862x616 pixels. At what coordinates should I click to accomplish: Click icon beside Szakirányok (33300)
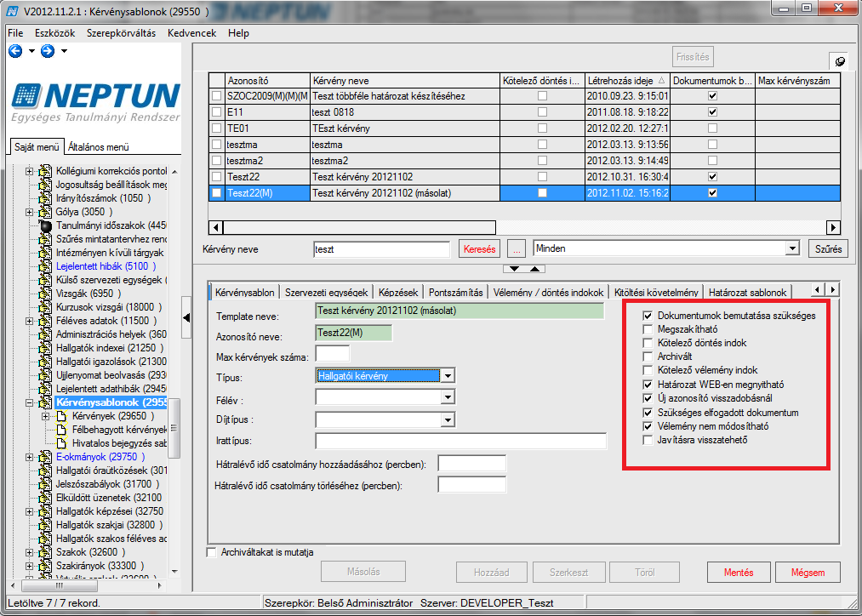click(46, 566)
